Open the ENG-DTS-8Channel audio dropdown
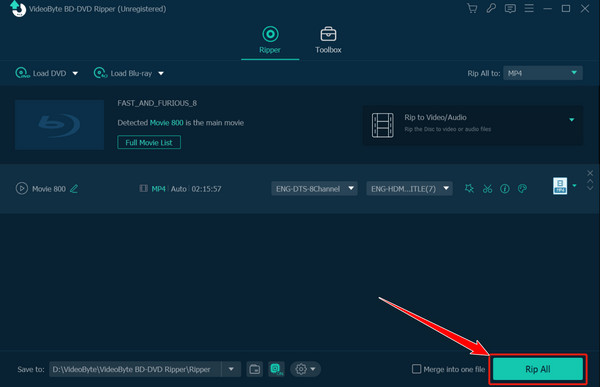This screenshot has width=600, height=387. coord(315,188)
